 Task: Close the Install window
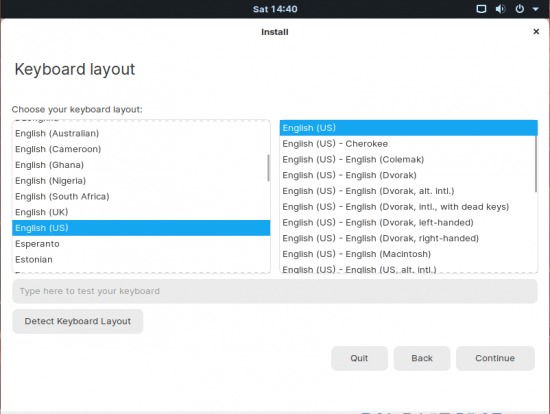point(536,32)
